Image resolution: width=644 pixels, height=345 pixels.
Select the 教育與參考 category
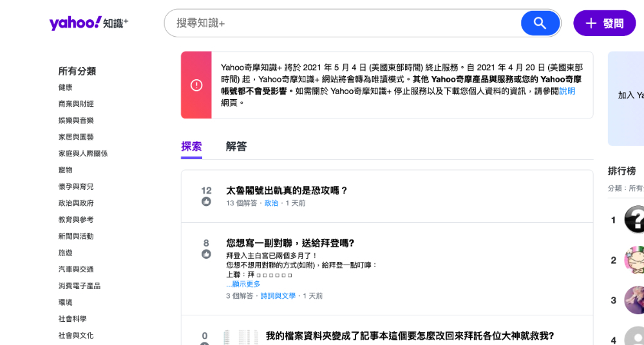76,219
